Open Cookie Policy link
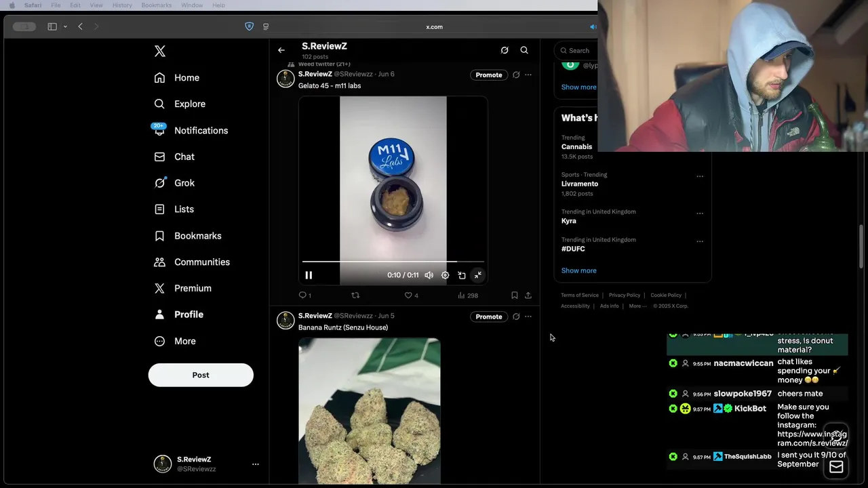Viewport: 868px width, 488px height. click(x=666, y=296)
